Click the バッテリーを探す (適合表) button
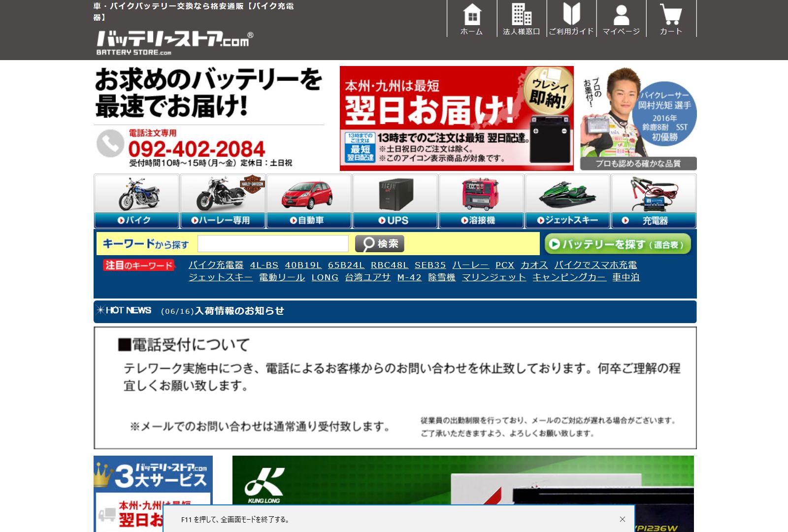 point(618,244)
